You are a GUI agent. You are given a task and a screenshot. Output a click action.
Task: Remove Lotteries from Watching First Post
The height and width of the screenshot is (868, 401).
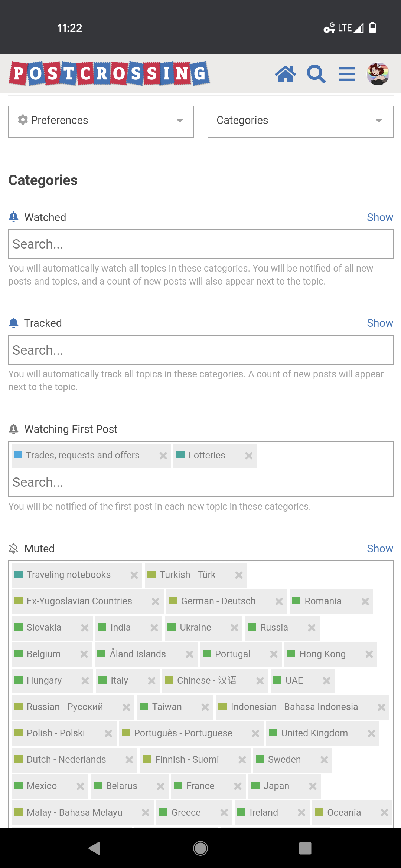[x=249, y=456]
